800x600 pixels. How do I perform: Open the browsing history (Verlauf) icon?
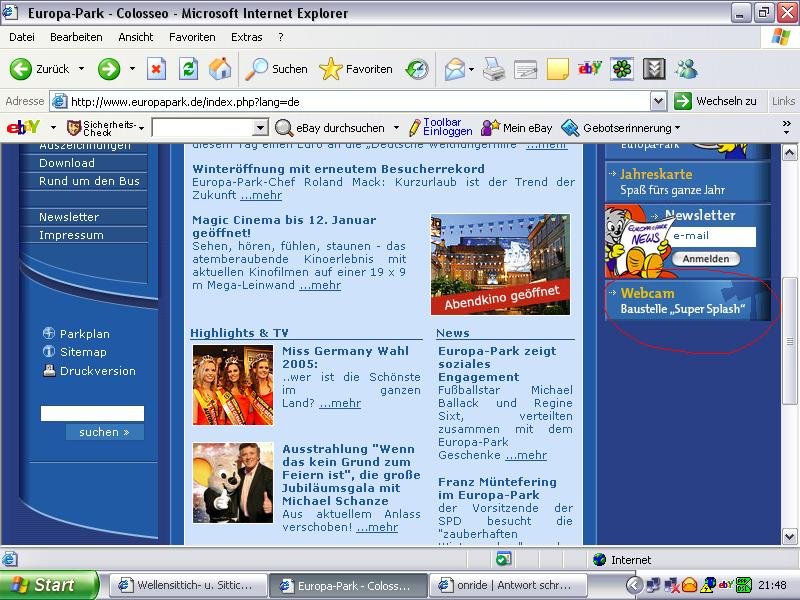point(417,69)
